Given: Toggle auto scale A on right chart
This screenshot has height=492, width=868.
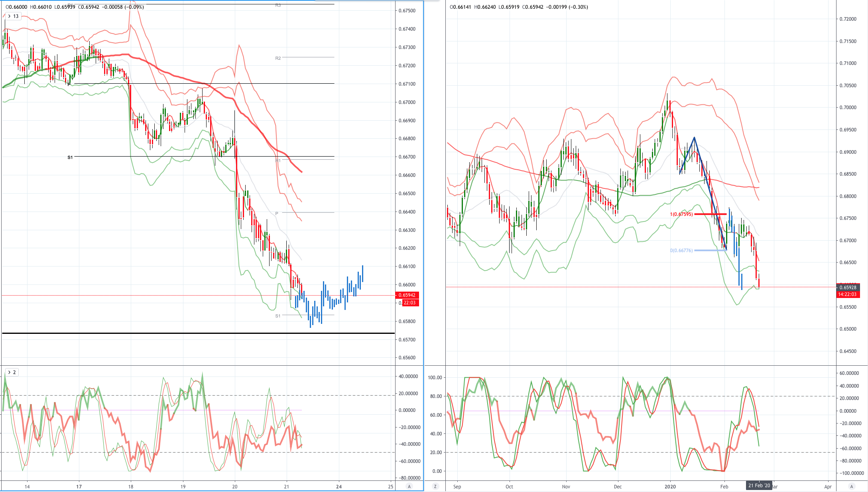Looking at the screenshot, I should point(852,486).
